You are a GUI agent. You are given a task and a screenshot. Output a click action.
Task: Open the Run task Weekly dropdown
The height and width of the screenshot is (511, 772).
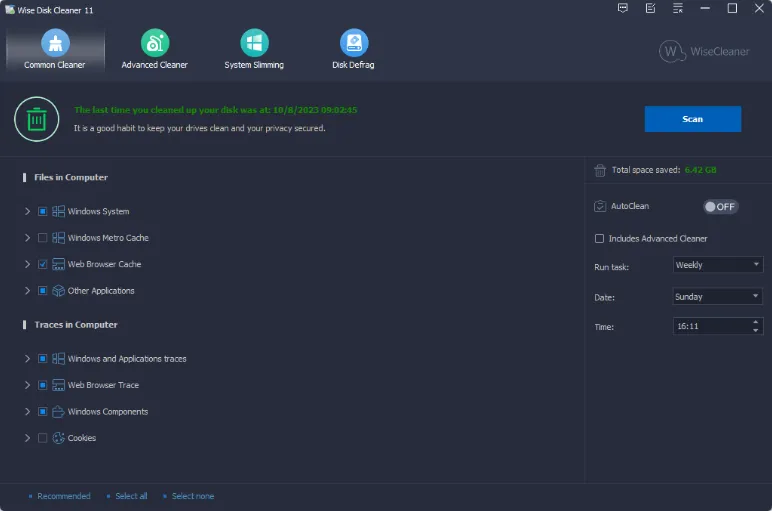[x=718, y=265]
